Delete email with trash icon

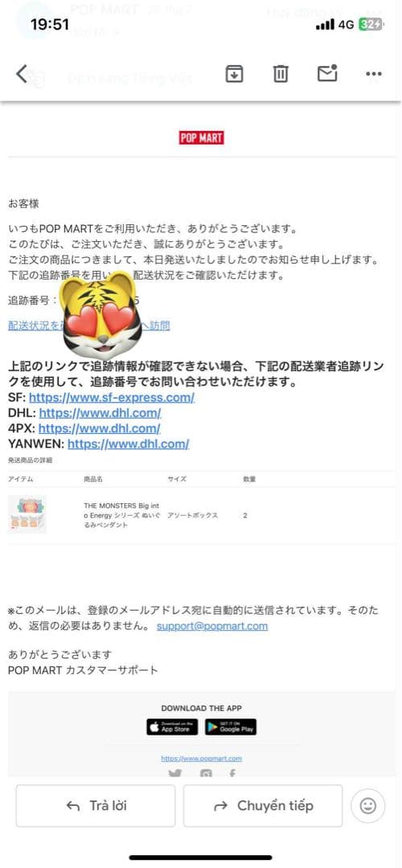(x=281, y=73)
